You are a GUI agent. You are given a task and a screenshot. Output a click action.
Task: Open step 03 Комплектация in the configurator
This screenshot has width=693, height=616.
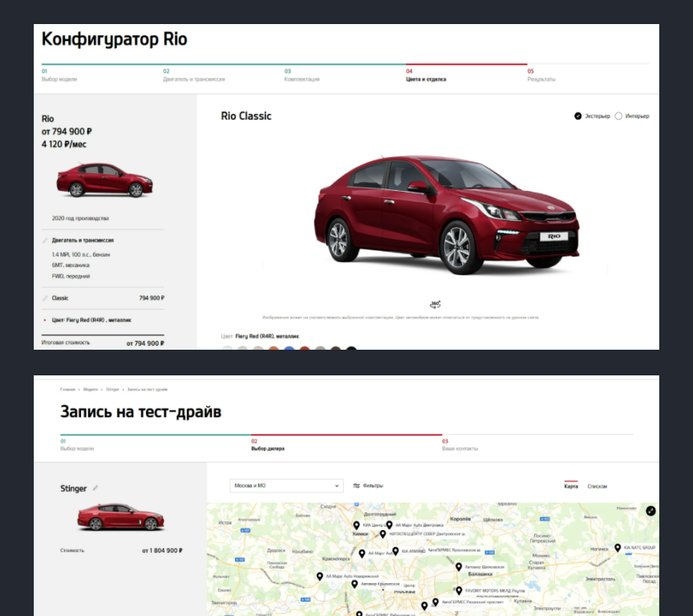click(x=302, y=75)
